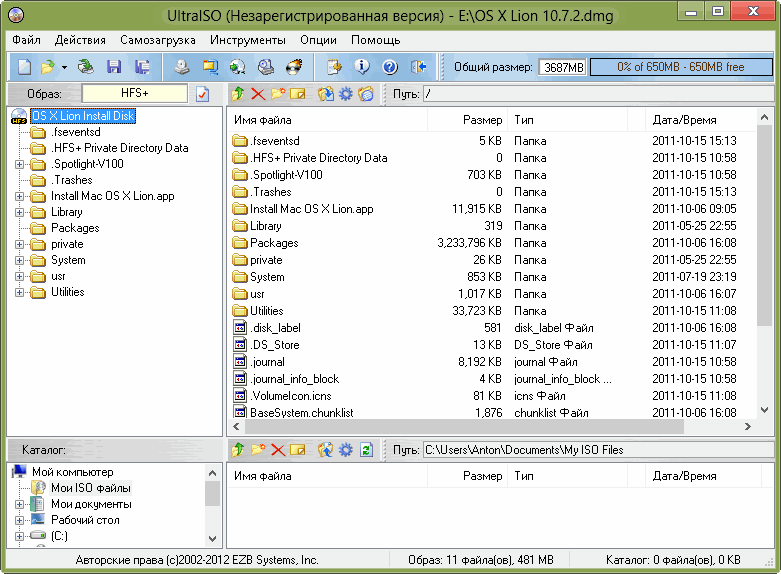Open the Действия menu
This screenshot has height=574, width=781.
click(x=80, y=40)
